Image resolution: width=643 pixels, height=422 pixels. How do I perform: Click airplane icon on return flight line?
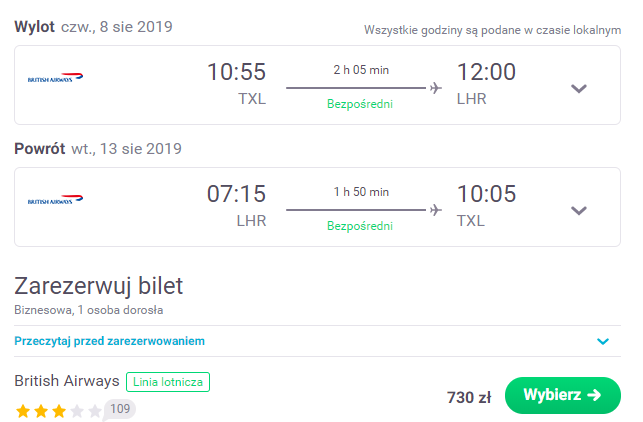(x=436, y=210)
